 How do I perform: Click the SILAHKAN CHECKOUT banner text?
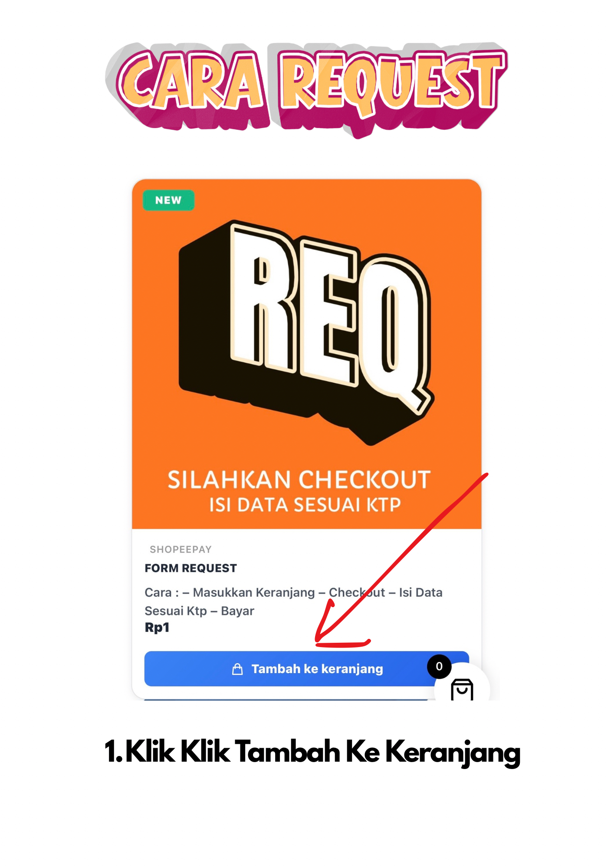pos(299,480)
